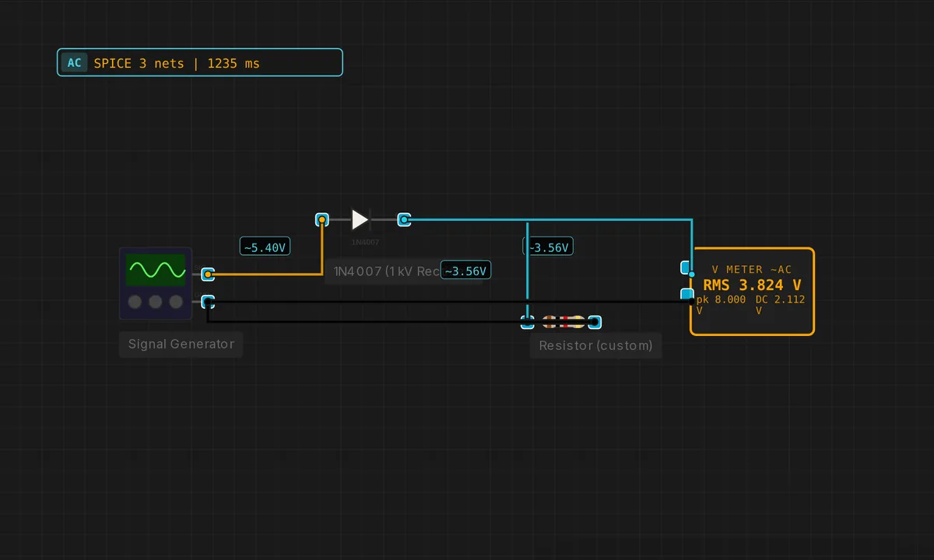
Task: Click the middle knob on Signal Generator
Action: click(x=156, y=302)
